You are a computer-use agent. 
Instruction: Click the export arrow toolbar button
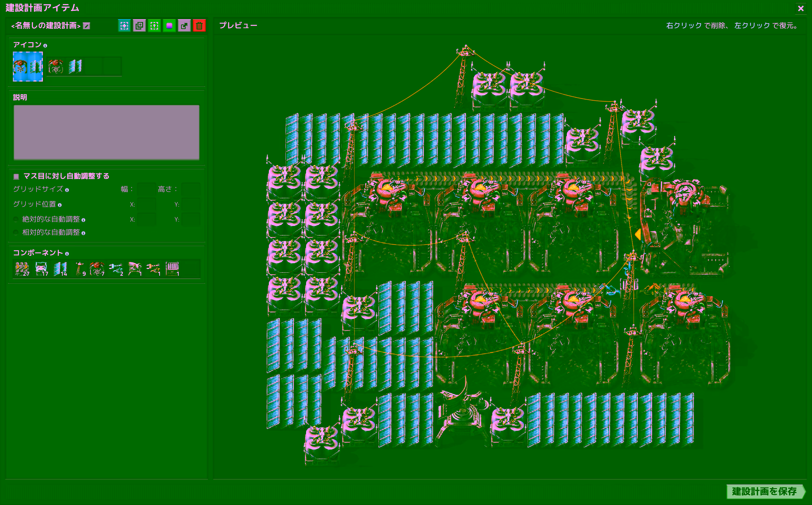[x=184, y=26]
